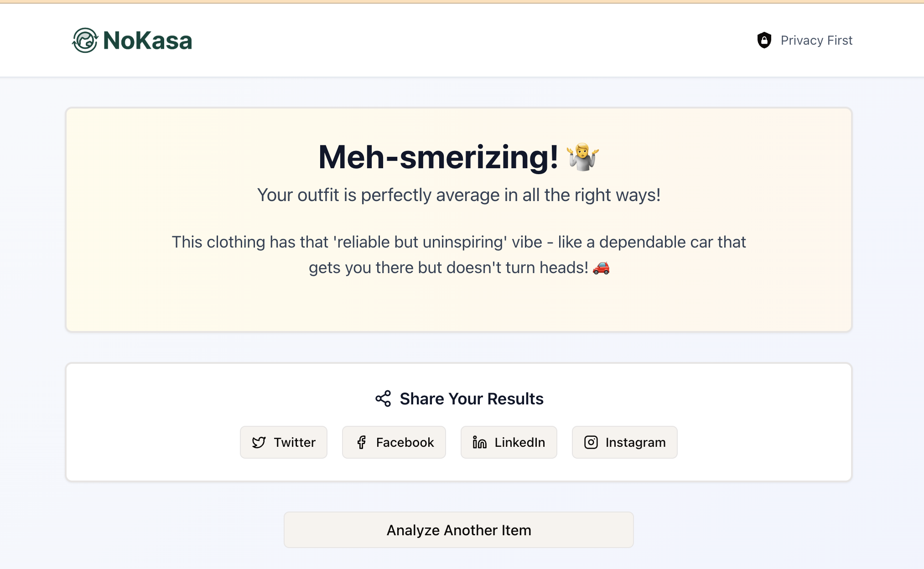Image resolution: width=924 pixels, height=569 pixels.
Task: Click the Privacy First shield lock icon
Action: tap(764, 40)
